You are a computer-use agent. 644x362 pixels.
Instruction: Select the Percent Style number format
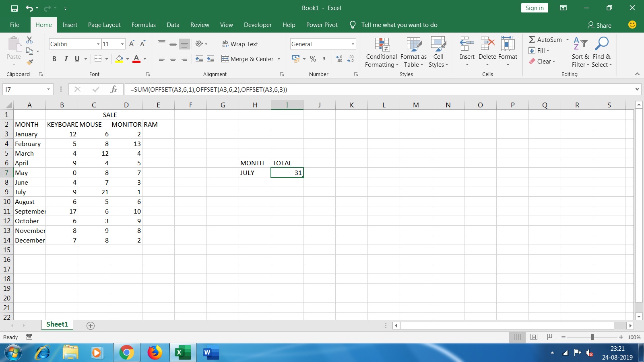(313, 59)
